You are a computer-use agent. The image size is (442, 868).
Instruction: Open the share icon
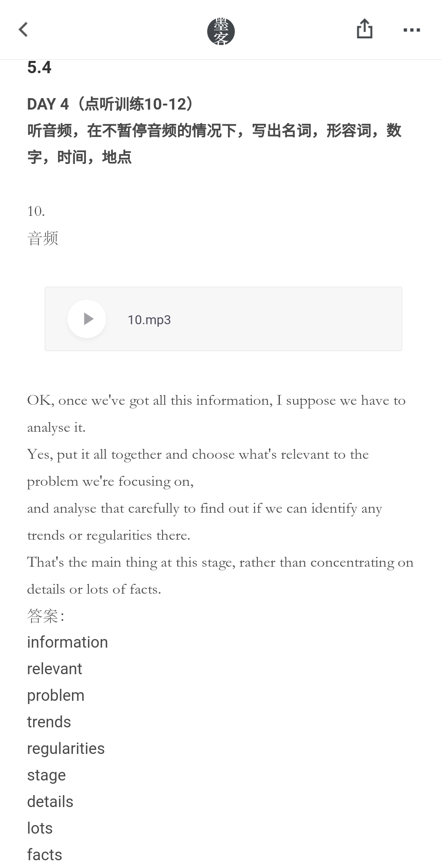[364, 29]
